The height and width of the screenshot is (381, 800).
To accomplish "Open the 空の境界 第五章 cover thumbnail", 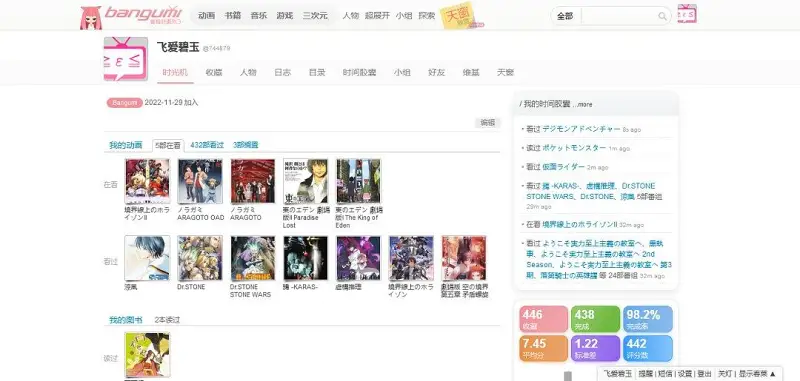I will click(464, 258).
